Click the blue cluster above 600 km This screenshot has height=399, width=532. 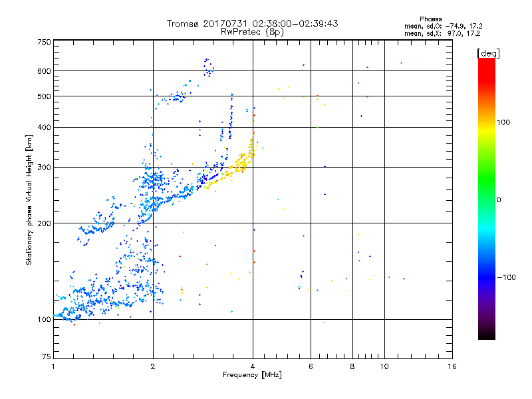[208, 68]
